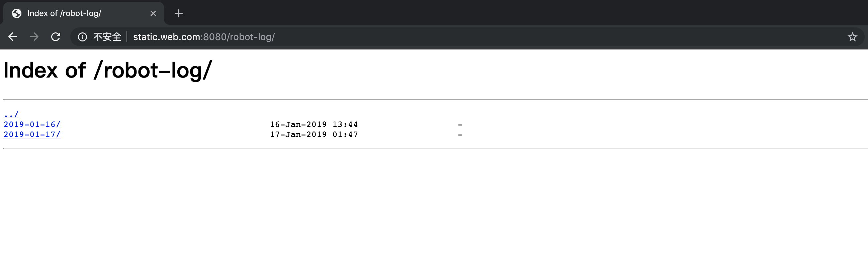Open a new tab with plus icon
This screenshot has width=868, height=254.
coord(179,13)
